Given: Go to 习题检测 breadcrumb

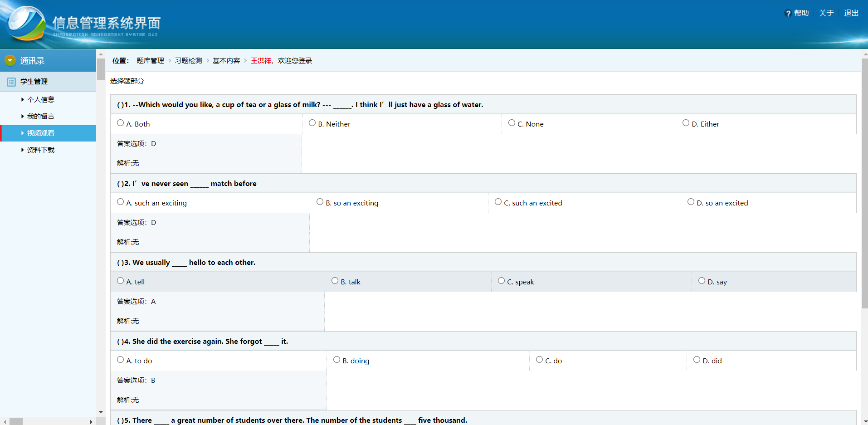Looking at the screenshot, I should click(x=188, y=60).
